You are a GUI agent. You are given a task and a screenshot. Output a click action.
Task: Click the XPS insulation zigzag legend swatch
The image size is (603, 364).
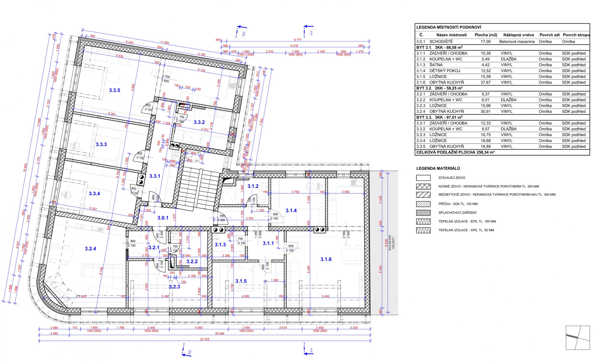[x=423, y=230]
